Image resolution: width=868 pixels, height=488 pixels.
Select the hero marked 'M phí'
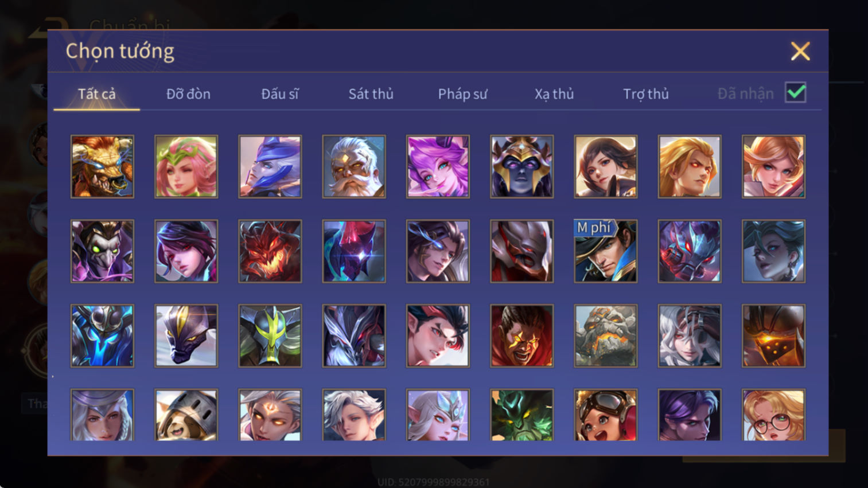606,251
